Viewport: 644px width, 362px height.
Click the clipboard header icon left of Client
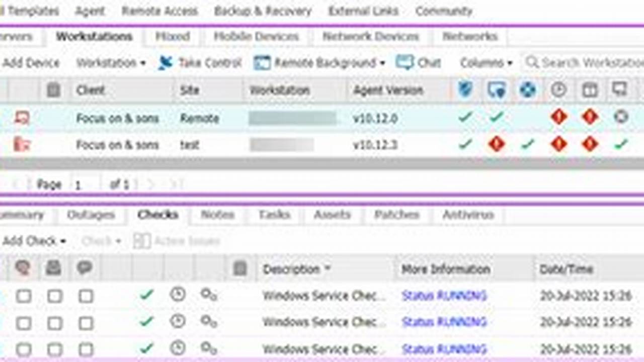click(x=53, y=90)
